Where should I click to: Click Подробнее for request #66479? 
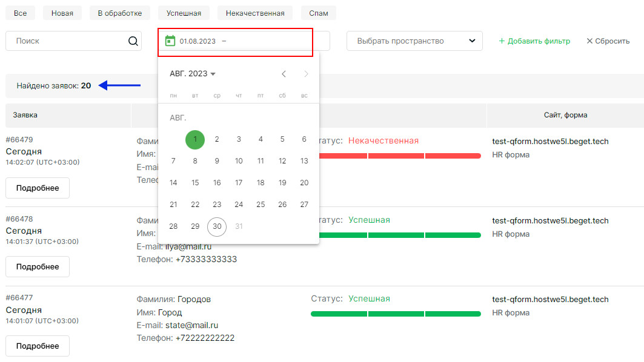pos(38,188)
